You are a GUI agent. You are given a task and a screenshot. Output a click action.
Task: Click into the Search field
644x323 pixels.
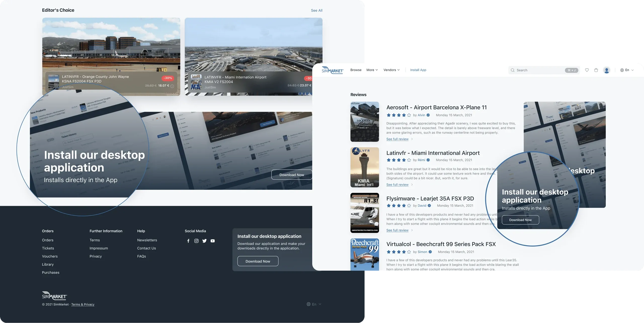pos(544,70)
